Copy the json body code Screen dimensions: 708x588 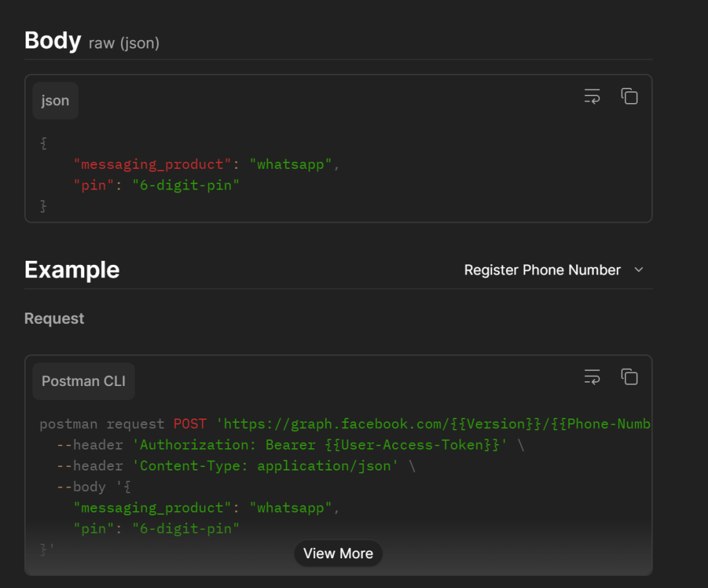629,96
